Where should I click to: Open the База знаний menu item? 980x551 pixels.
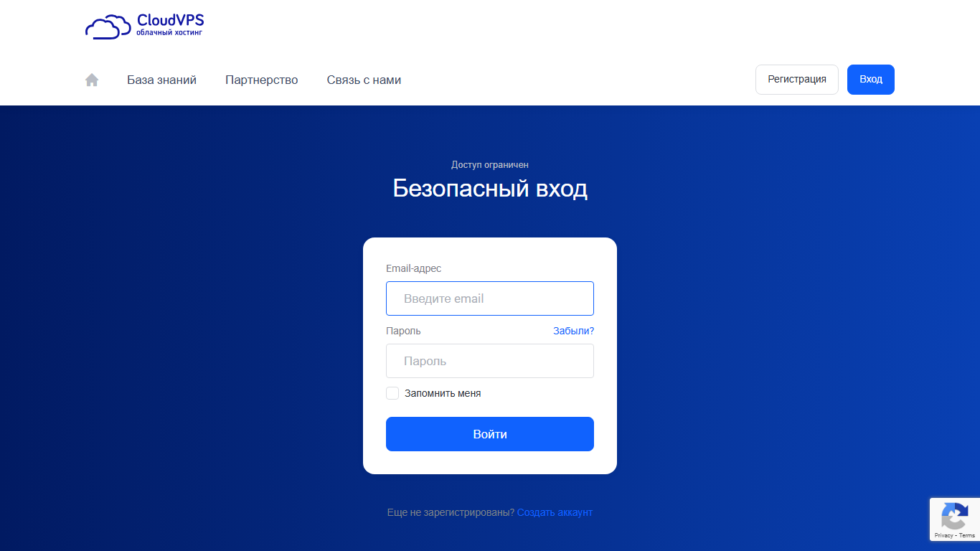point(162,80)
